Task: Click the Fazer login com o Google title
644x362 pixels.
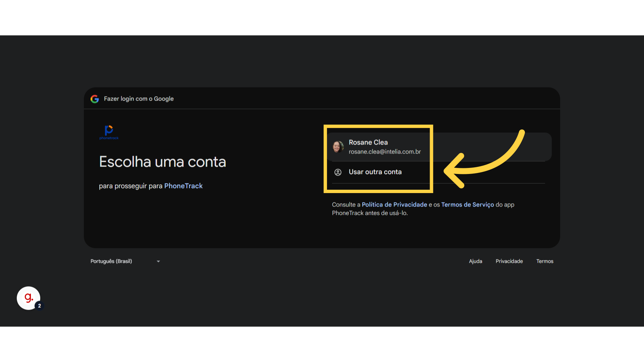Action: (x=139, y=99)
